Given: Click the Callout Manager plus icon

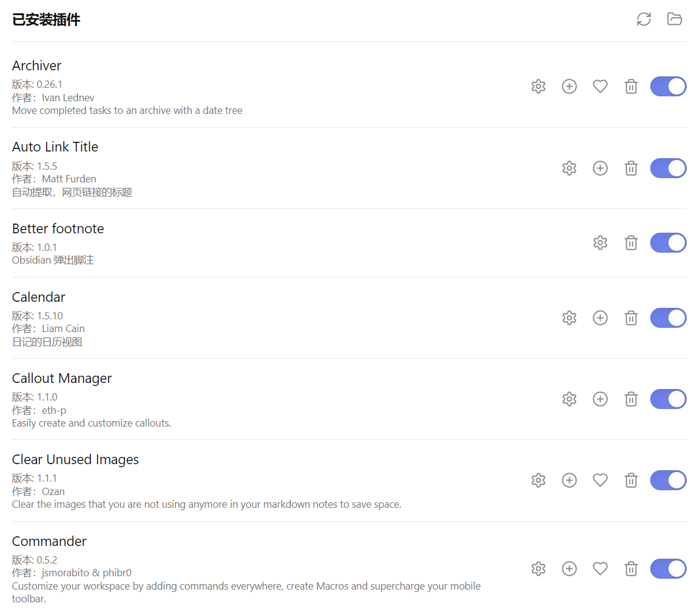Looking at the screenshot, I should [x=600, y=399].
